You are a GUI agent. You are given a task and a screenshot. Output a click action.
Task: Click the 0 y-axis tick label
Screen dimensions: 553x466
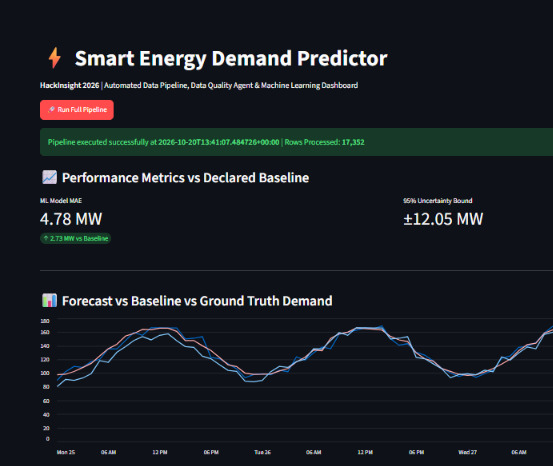48,439
